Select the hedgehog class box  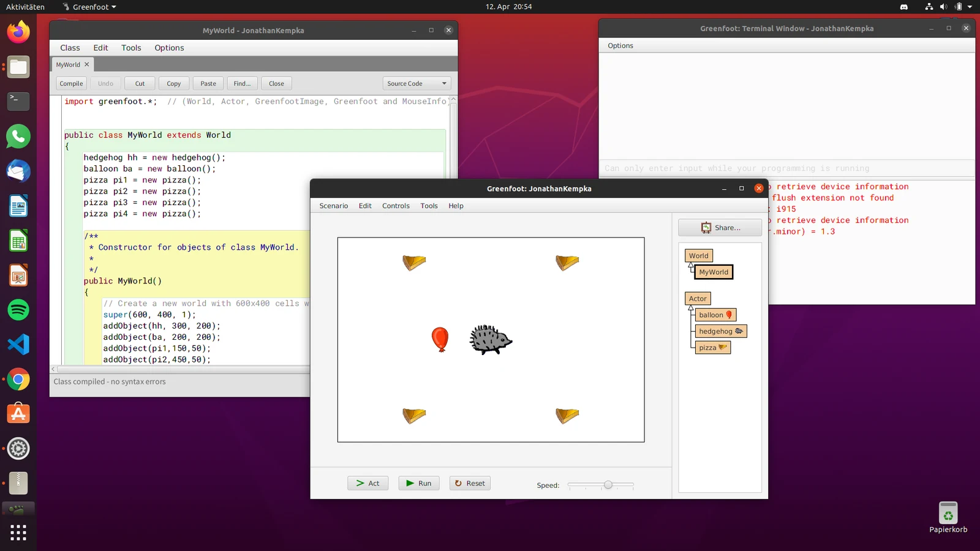[720, 331]
